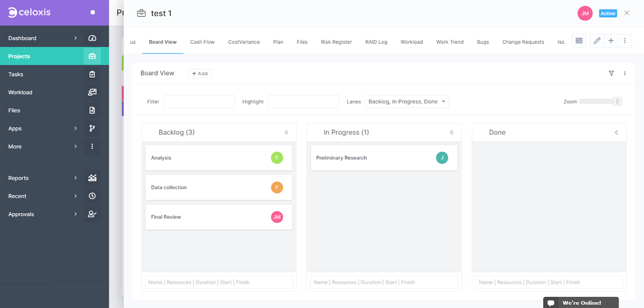This screenshot has height=308, width=644.
Task: Click the JM user avatar in header
Action: click(x=585, y=13)
